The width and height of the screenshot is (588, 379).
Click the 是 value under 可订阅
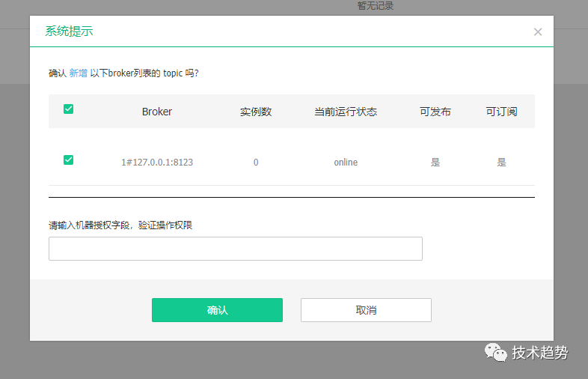[501, 163]
